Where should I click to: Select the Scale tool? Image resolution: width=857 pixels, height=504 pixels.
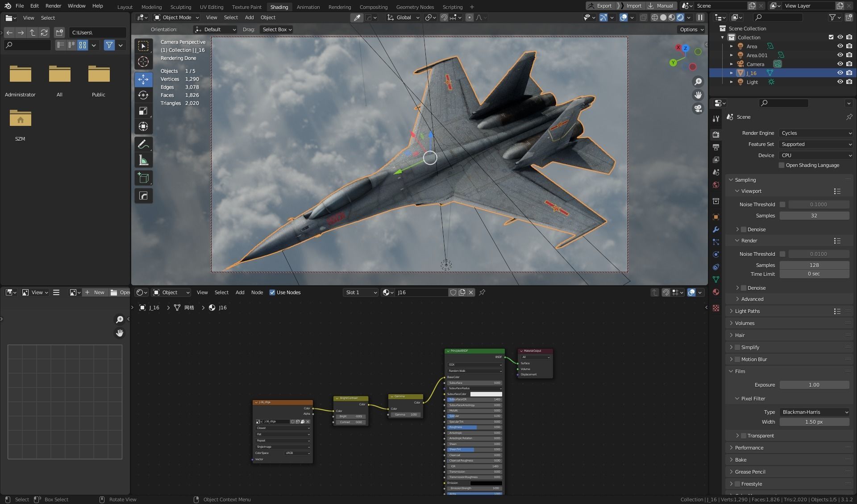click(143, 111)
